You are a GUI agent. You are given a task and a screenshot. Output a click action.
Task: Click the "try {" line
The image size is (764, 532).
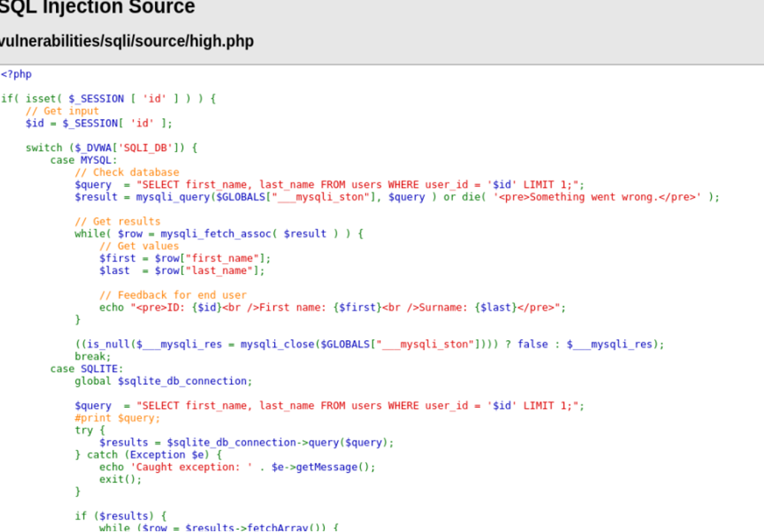pyautogui.click(x=90, y=430)
